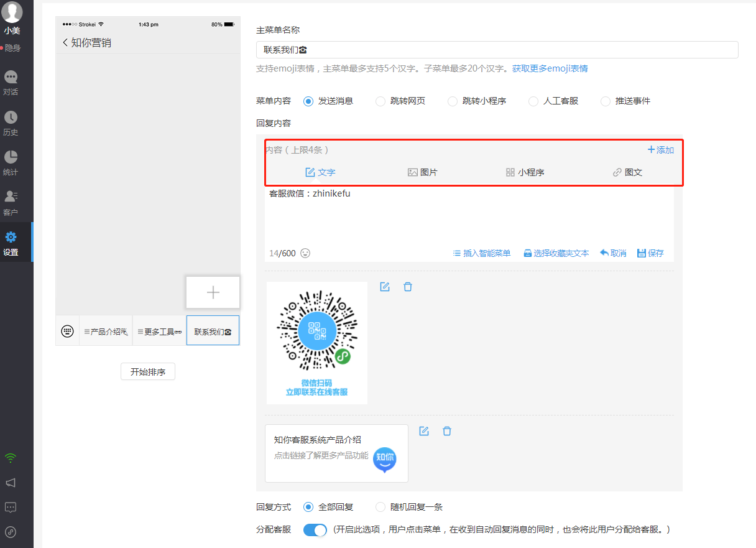This screenshot has height=548, width=756.
Task: Open the 统计 statistics sidebar item
Action: (x=11, y=163)
